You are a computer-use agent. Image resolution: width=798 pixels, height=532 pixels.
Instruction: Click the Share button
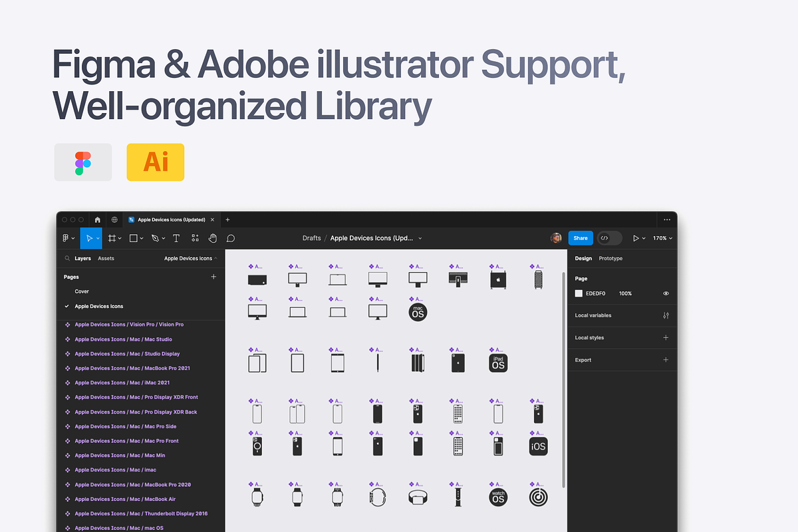point(581,238)
